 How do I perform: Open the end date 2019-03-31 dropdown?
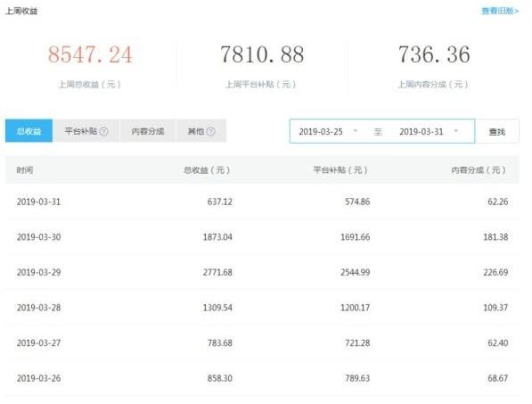(x=430, y=131)
